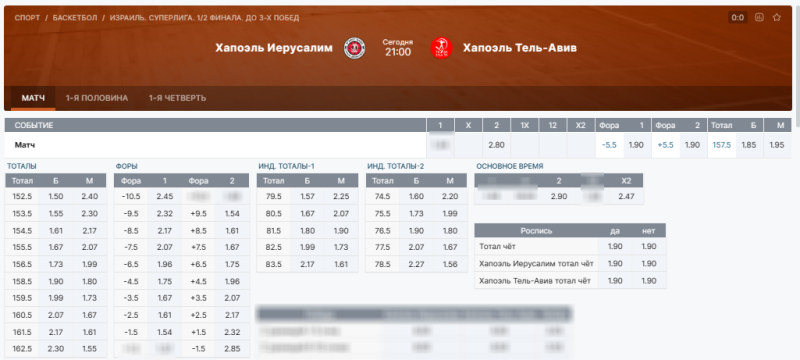
Task: Pick odds 1.61 for handicap +8.5
Action: [x=232, y=230]
